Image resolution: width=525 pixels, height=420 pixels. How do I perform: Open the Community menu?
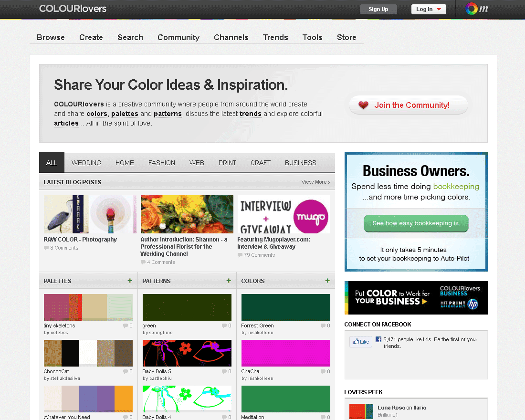click(178, 37)
